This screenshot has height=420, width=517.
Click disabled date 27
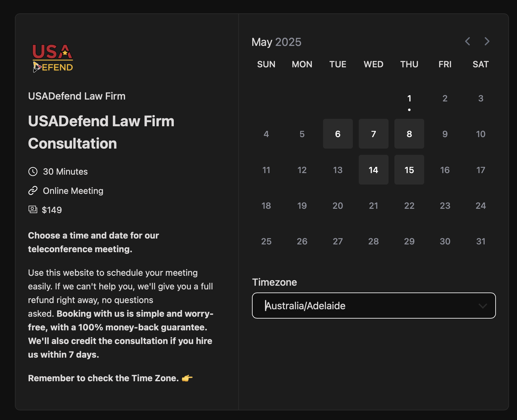click(338, 241)
